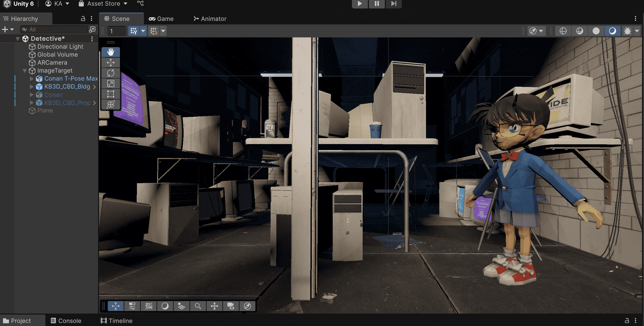Open the KA account dropdown
Screen dimensions: 644x326
pyautogui.click(x=57, y=4)
